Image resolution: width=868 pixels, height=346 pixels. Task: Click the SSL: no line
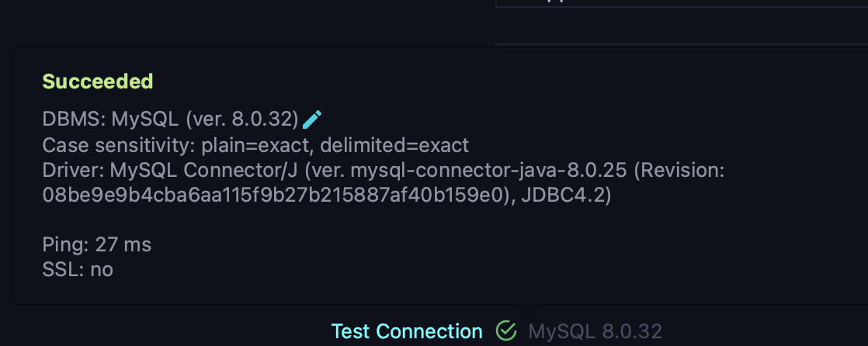point(78,270)
